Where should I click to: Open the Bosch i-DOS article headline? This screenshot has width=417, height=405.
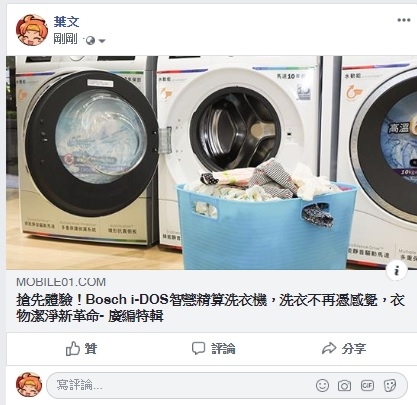(x=211, y=308)
